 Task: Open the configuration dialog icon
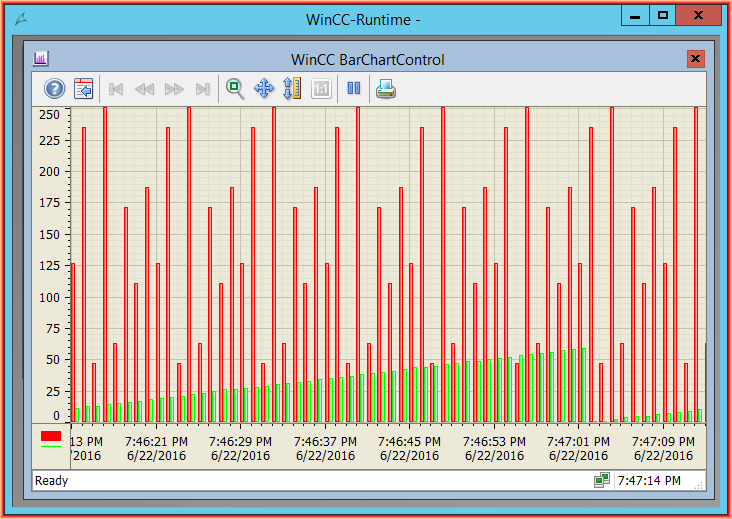[x=84, y=89]
